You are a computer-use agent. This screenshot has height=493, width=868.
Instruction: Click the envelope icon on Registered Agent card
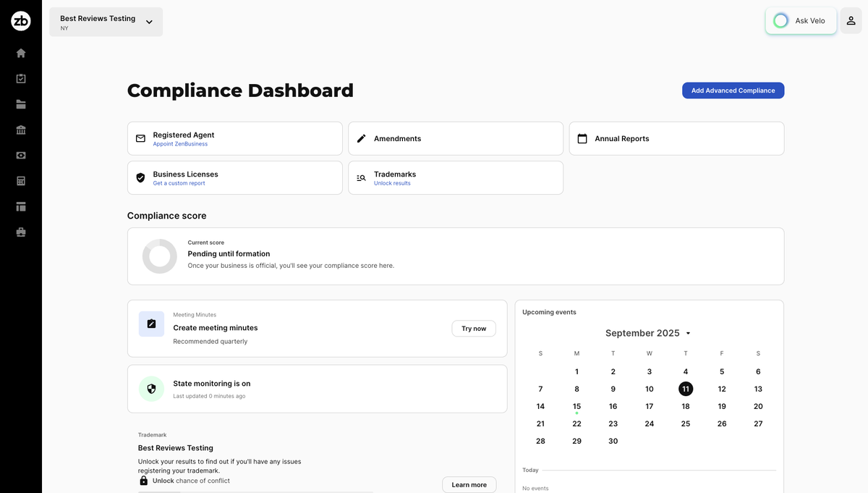140,138
